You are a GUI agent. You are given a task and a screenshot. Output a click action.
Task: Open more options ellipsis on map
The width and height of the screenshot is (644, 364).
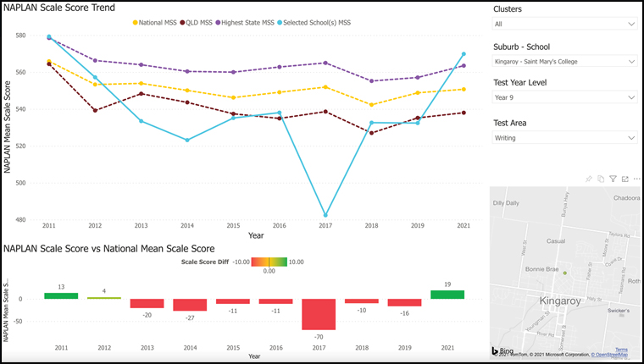tap(636, 179)
